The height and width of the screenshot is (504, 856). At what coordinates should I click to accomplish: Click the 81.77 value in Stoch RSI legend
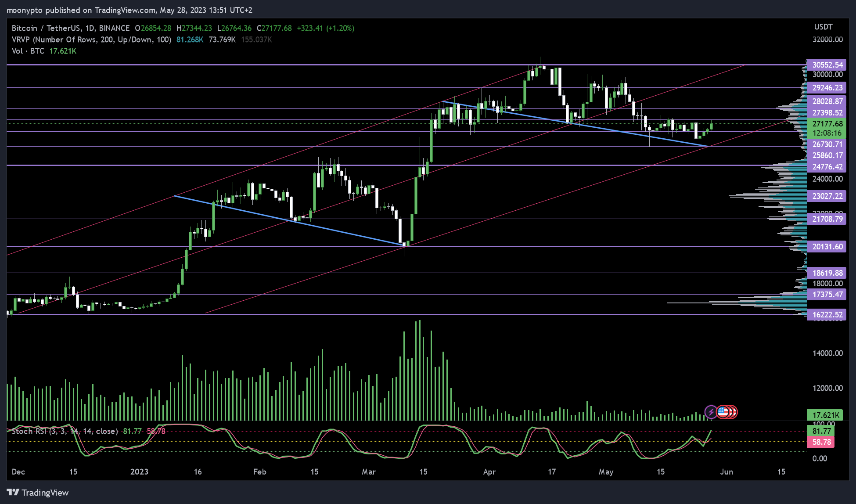[132, 431]
